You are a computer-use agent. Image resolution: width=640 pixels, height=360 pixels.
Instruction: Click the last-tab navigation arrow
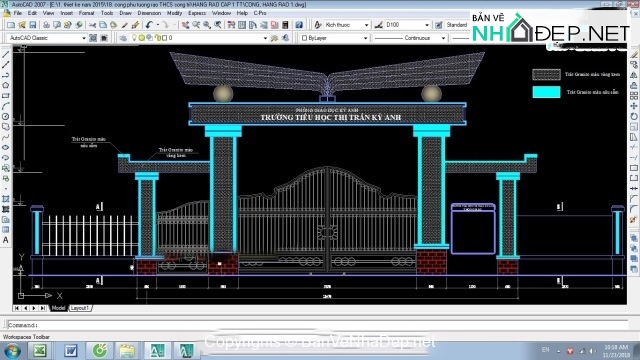click(42, 308)
